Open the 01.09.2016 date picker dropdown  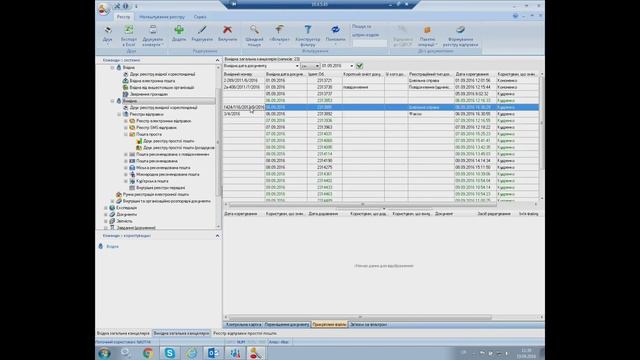tap(351, 66)
